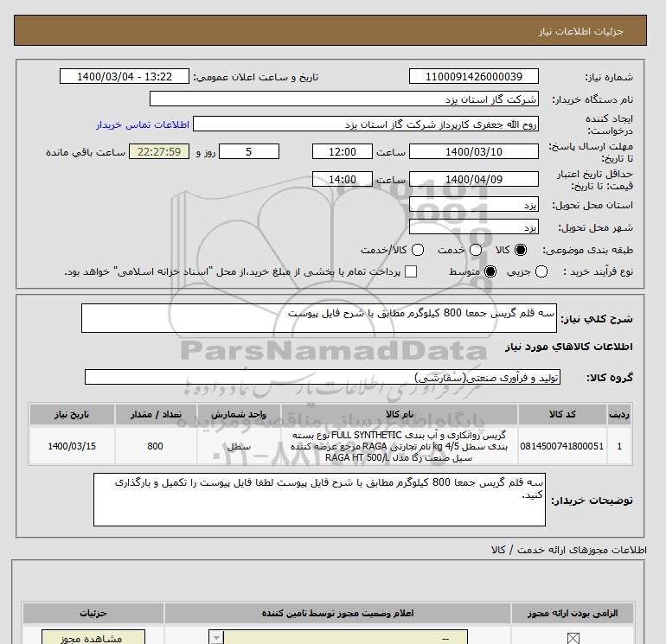Click the goods group field تولید و فرآوری صنعتی
The width and height of the screenshot is (666, 644).
coord(323,377)
